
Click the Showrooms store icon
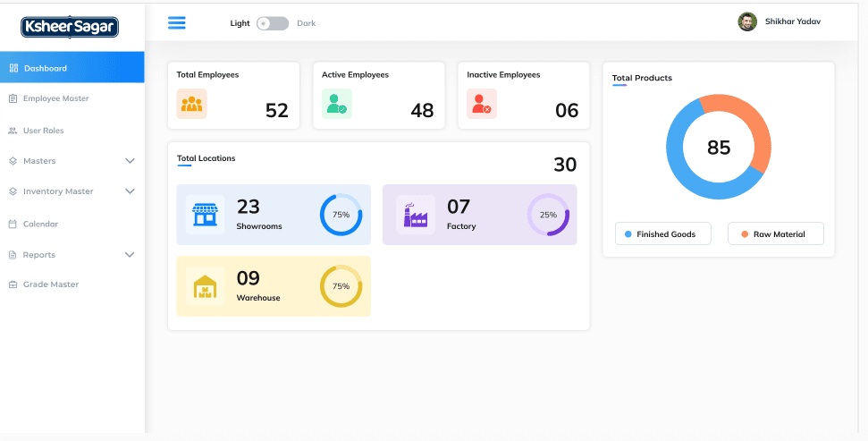click(x=205, y=215)
